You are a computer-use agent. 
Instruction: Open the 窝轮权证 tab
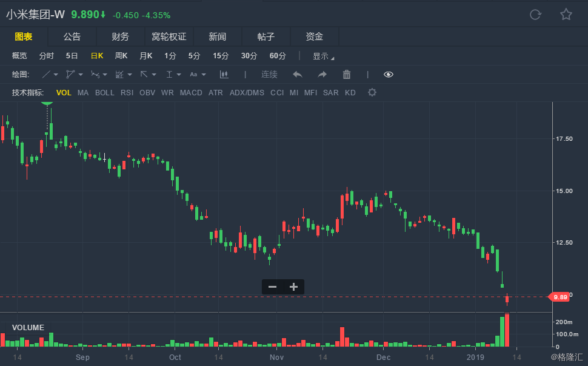tap(169, 37)
